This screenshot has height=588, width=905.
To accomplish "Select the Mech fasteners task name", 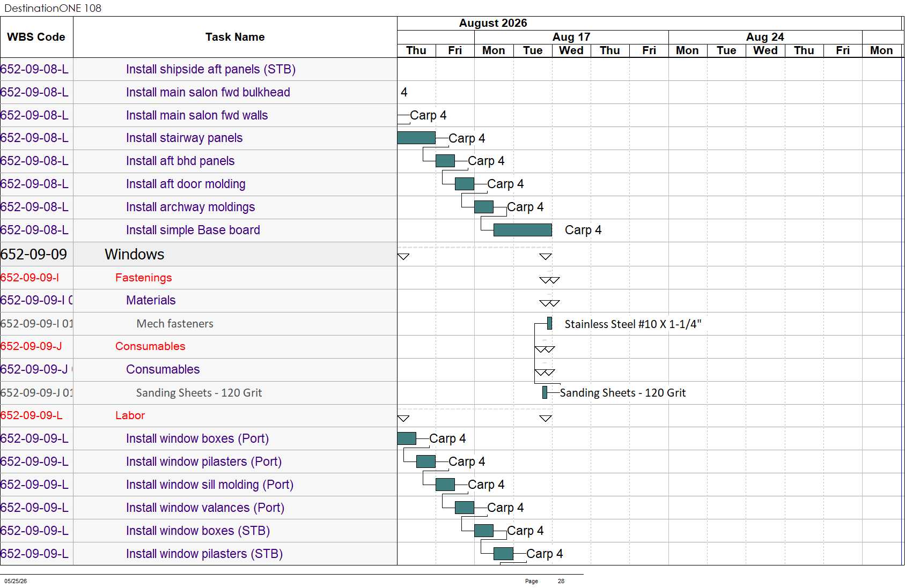I will coord(175,324).
